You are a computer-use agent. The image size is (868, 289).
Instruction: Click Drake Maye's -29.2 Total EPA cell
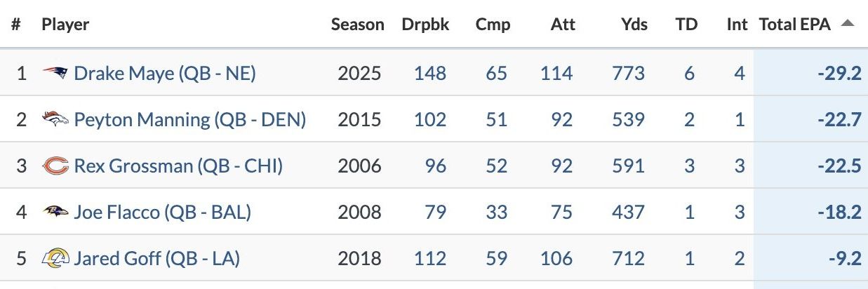click(x=839, y=73)
